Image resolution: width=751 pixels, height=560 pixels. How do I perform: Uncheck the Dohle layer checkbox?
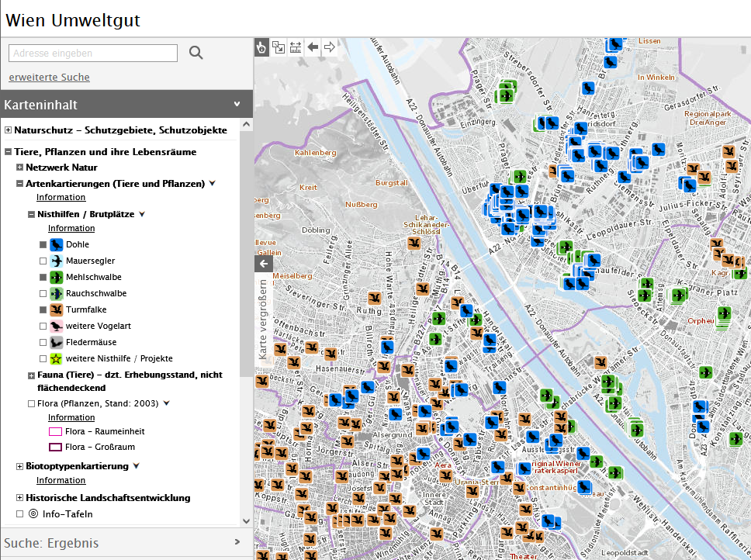(43, 244)
